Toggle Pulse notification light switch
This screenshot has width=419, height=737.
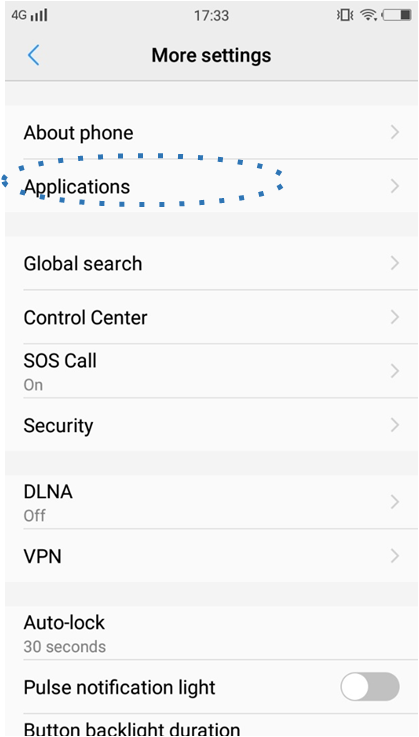tap(370, 687)
